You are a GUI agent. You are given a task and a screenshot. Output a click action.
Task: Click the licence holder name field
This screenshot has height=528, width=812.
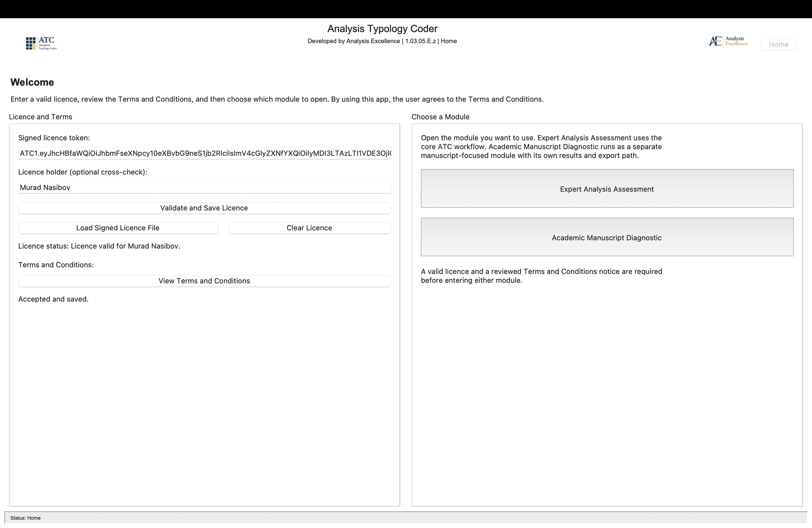pyautogui.click(x=204, y=187)
